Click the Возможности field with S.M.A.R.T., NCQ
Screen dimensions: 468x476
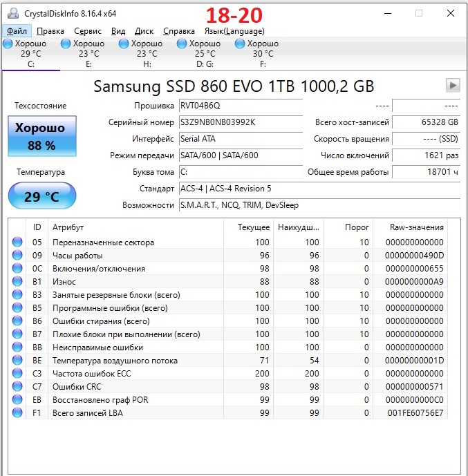pos(319,205)
